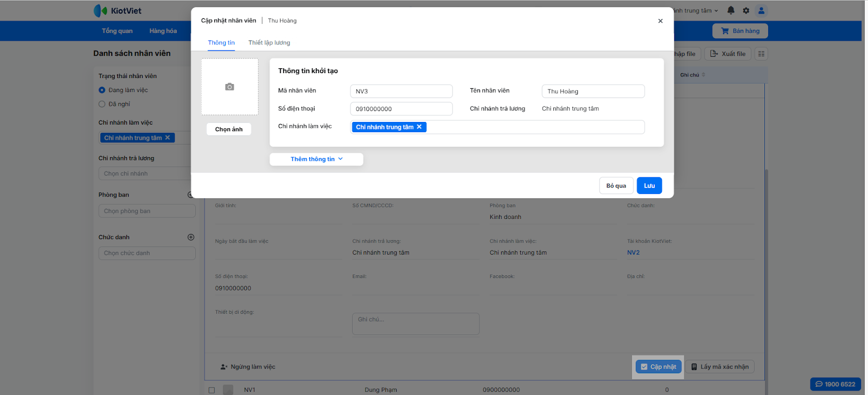The image size is (868, 395).
Task: Open the notifications bell
Action: (x=731, y=10)
